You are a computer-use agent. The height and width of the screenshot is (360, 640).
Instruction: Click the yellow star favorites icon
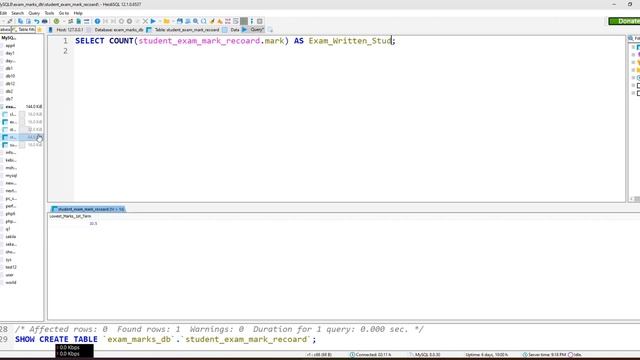(40, 30)
